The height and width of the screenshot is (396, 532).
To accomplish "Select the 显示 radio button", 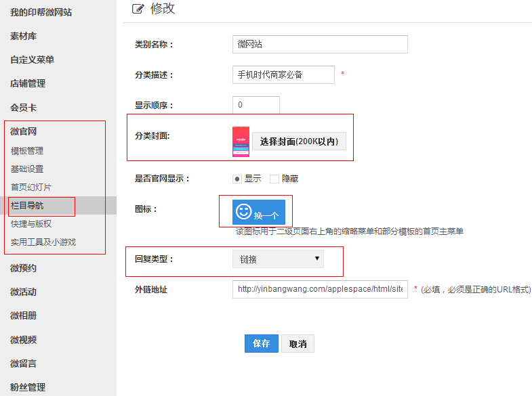I will [x=237, y=179].
